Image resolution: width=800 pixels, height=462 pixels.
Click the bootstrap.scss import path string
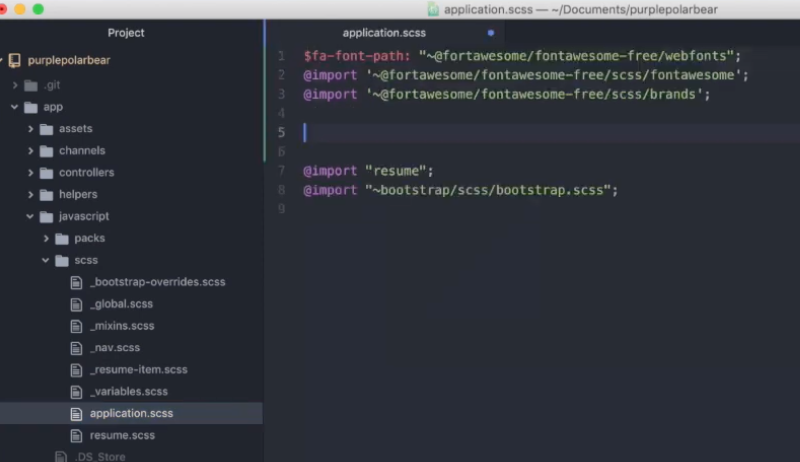pos(488,190)
